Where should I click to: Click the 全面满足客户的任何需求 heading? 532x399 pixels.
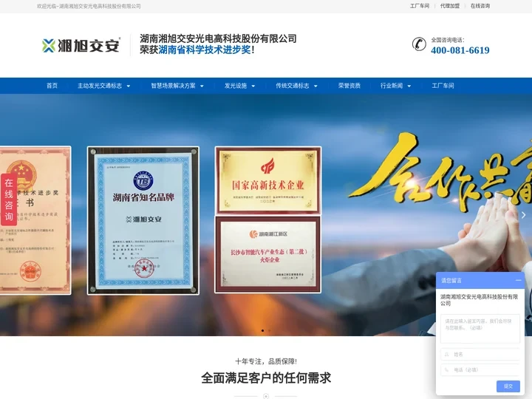click(266, 378)
